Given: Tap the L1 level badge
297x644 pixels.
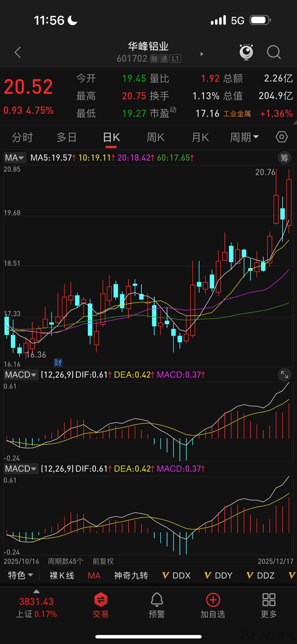Looking at the screenshot, I should coord(175,59).
